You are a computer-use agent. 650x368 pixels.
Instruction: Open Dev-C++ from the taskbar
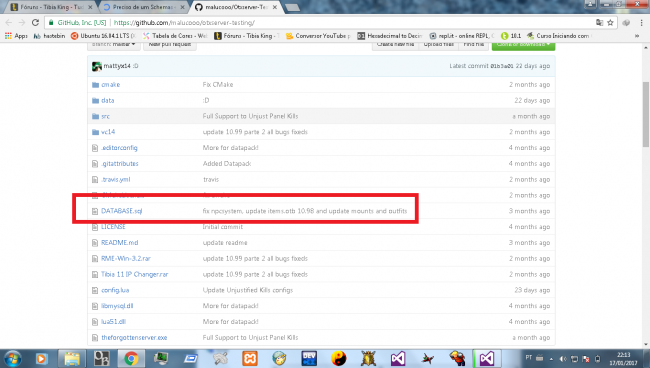click(309, 358)
